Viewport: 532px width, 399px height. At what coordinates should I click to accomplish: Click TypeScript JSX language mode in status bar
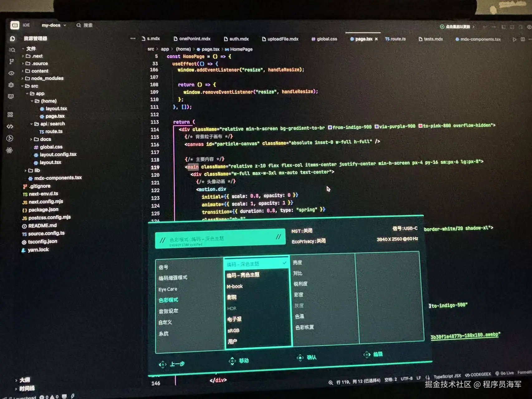(447, 376)
